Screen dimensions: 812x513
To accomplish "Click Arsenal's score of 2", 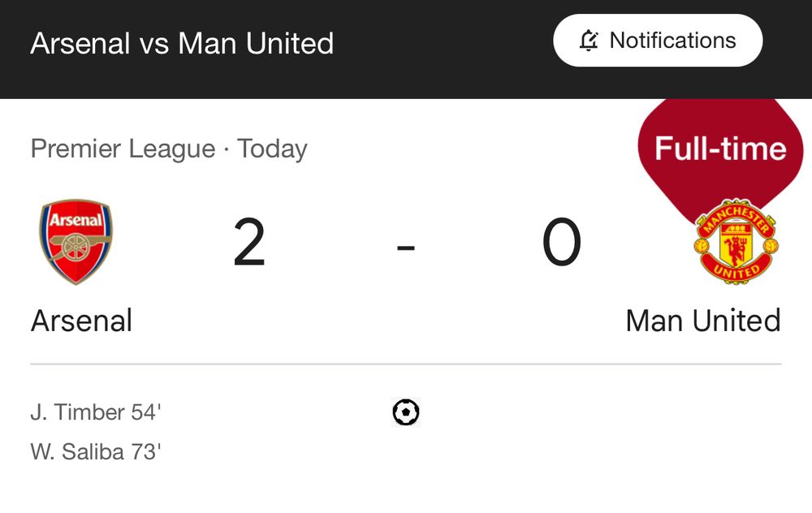I will pos(249,242).
